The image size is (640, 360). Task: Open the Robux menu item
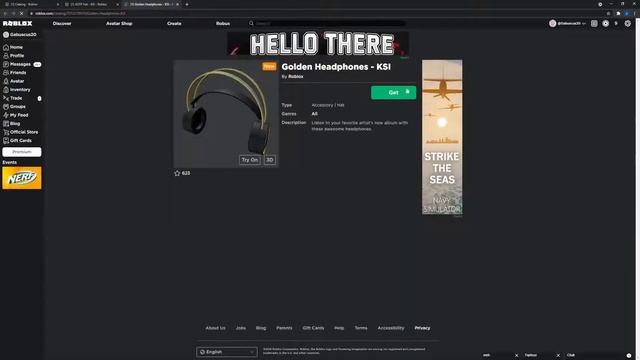pyautogui.click(x=223, y=24)
